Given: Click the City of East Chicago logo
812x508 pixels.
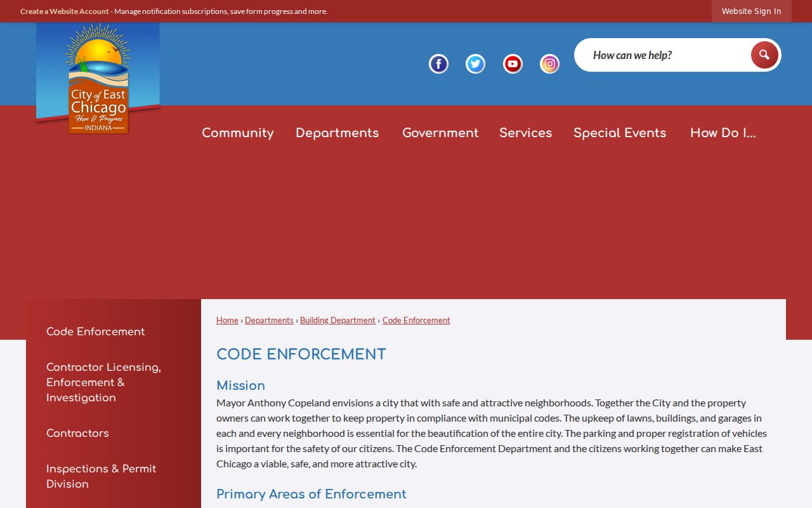Looking at the screenshot, I should 98,79.
